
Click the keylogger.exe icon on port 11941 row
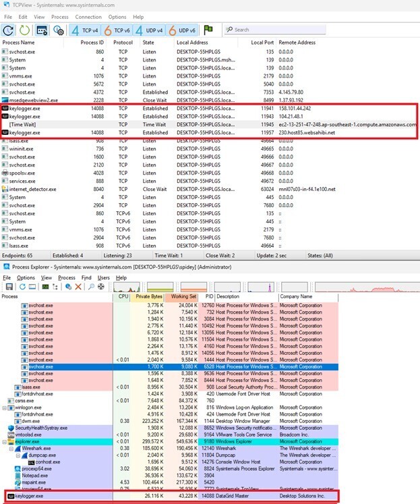point(5,109)
